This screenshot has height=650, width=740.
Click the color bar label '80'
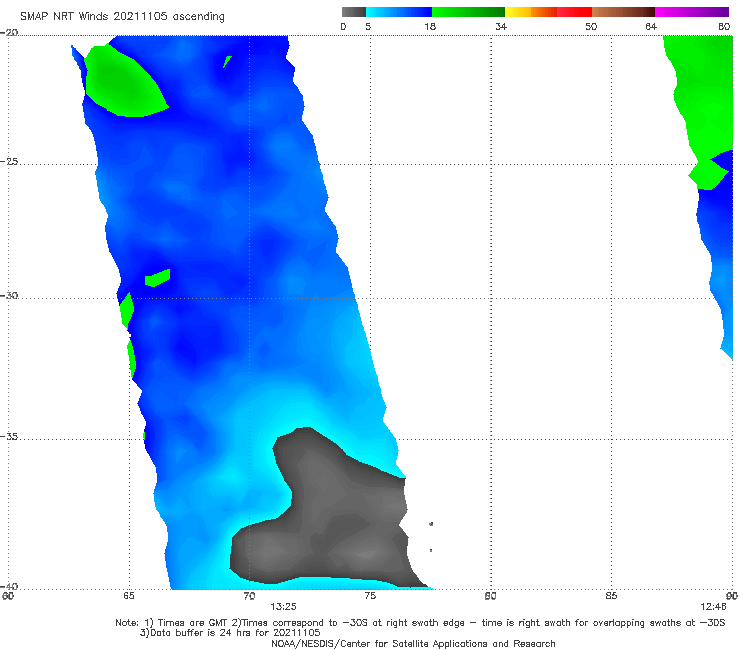coord(724,26)
